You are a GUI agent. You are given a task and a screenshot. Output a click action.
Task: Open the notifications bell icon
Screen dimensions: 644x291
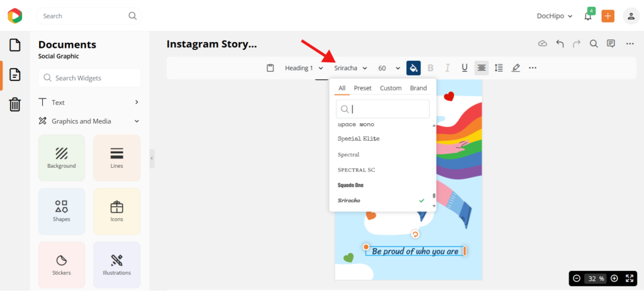tap(588, 16)
